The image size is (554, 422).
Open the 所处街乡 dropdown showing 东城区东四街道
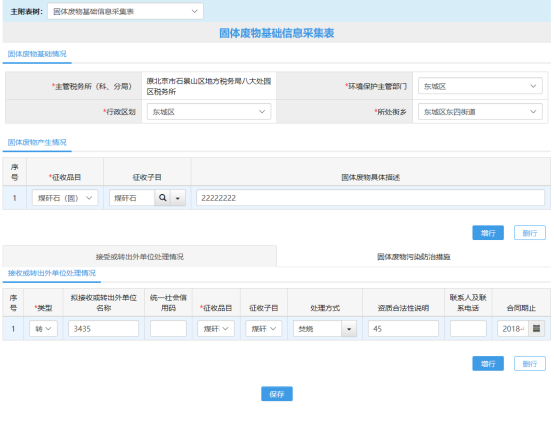480,112
